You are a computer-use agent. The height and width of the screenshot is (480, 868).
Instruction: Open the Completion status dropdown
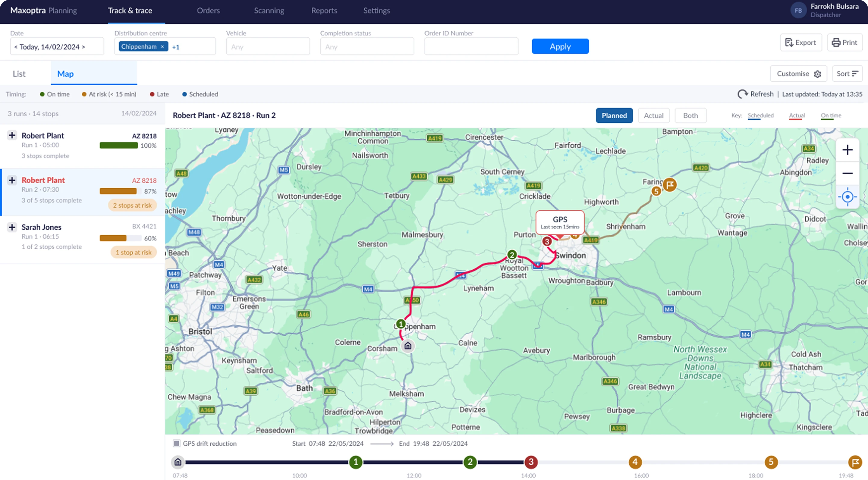(367, 46)
